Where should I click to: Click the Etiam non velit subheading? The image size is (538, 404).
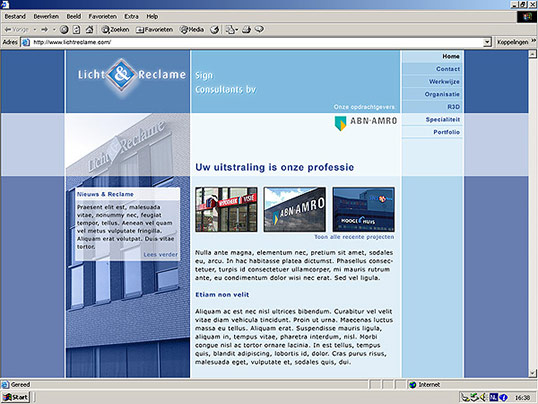pos(222,295)
